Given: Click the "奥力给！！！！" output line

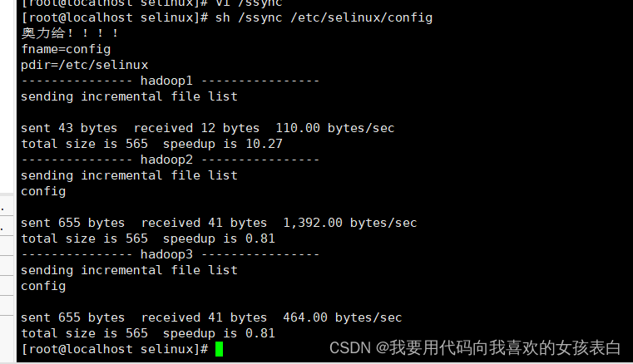Looking at the screenshot, I should pos(70,33).
